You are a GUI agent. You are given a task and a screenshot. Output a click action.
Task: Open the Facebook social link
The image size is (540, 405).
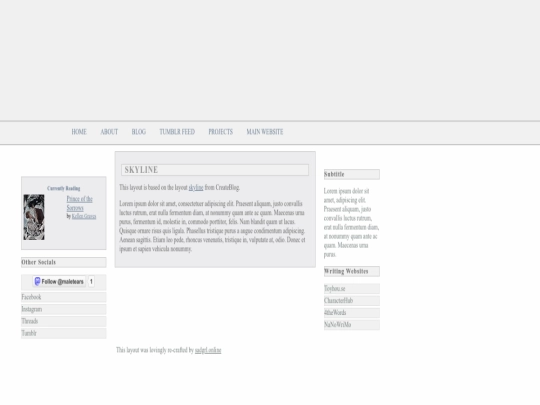click(64, 297)
